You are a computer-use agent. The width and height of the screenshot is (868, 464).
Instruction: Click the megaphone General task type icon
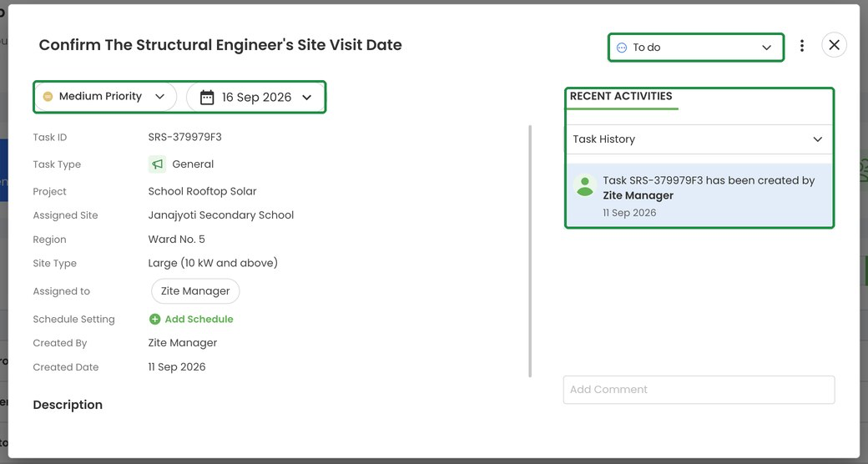157,164
